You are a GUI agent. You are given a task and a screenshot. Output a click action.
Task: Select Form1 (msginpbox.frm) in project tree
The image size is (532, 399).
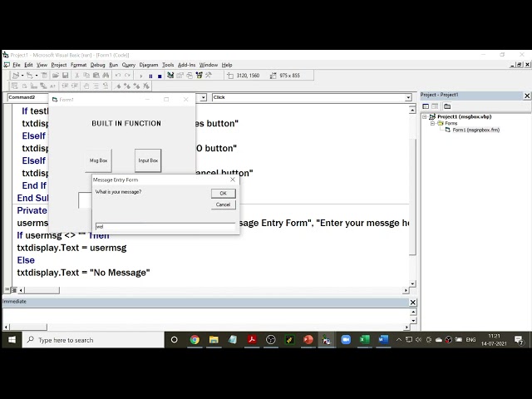(x=475, y=130)
